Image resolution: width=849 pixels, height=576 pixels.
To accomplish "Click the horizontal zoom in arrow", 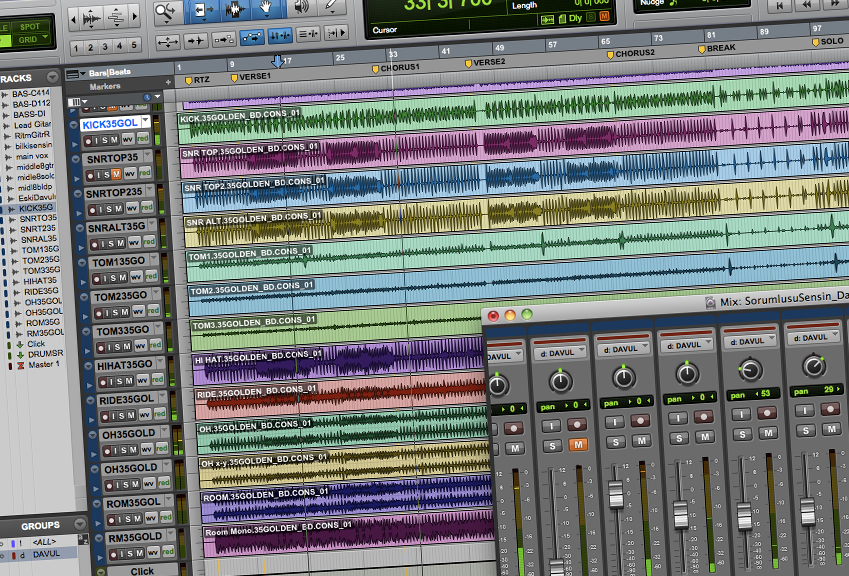I will pyautogui.click(x=134, y=17).
